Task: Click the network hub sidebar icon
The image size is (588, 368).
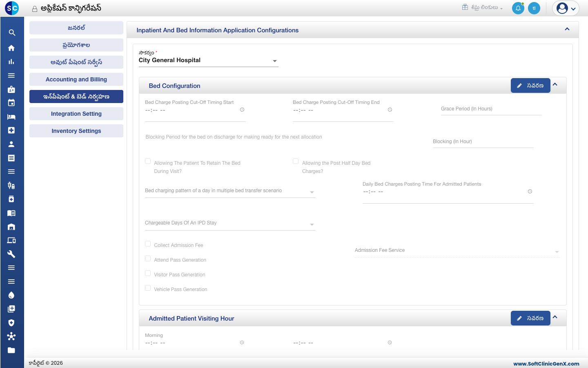Action: 11,336
